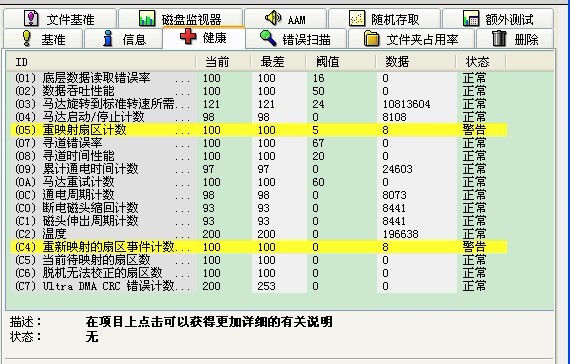Click the Error Scan (错误扫描) magnifier icon
This screenshot has width=570, height=364.
coord(268,38)
